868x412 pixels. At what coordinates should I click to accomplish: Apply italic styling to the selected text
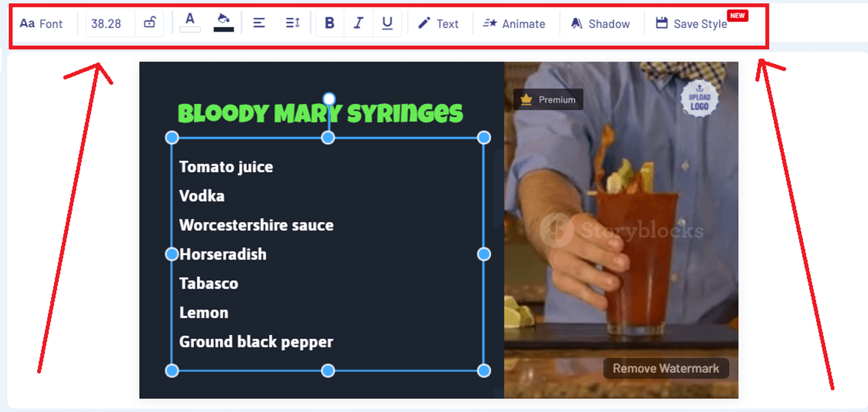(358, 23)
